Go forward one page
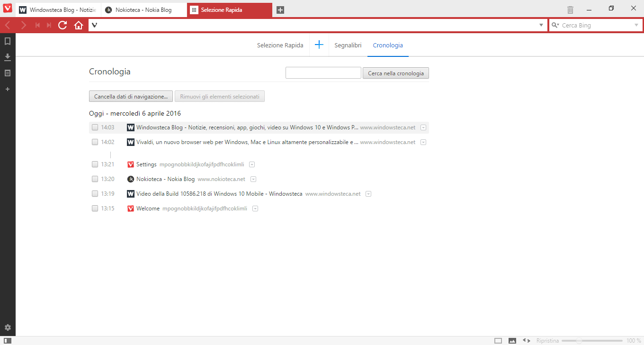The width and height of the screenshot is (644, 345). 23,25
